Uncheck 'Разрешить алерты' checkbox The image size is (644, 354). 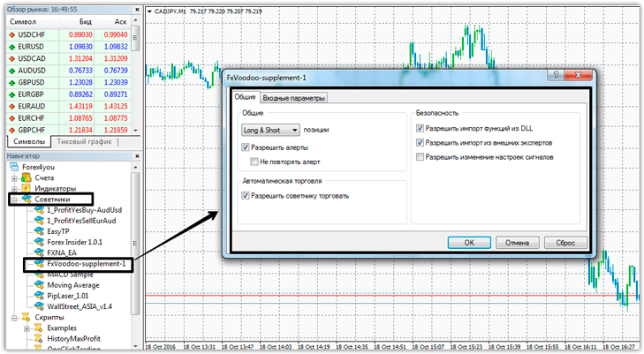point(246,148)
